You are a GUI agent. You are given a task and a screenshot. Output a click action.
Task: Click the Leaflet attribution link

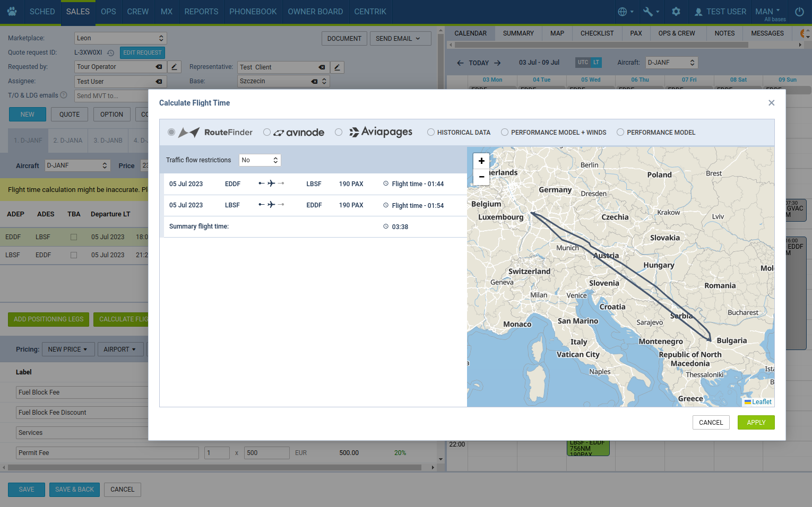tap(761, 402)
